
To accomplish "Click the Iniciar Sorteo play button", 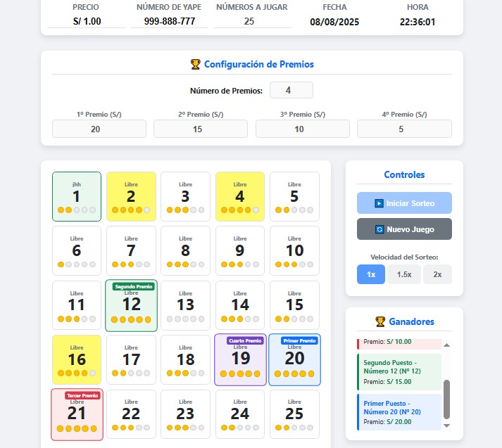I will [x=404, y=203].
